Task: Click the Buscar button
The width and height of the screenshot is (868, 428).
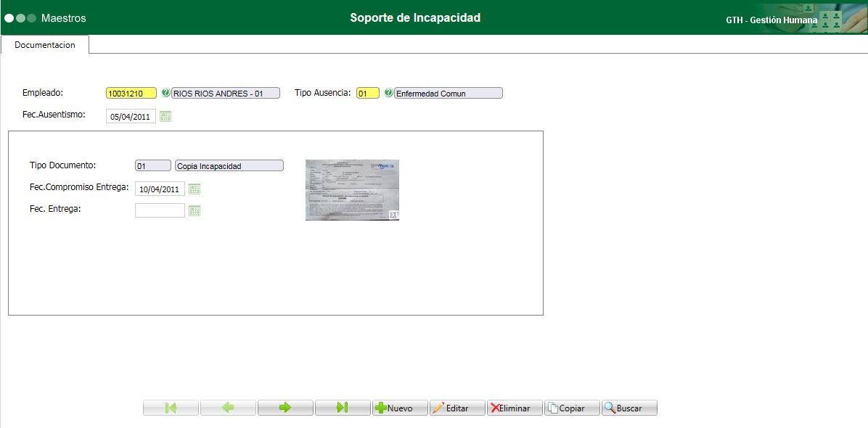Action: [x=629, y=408]
